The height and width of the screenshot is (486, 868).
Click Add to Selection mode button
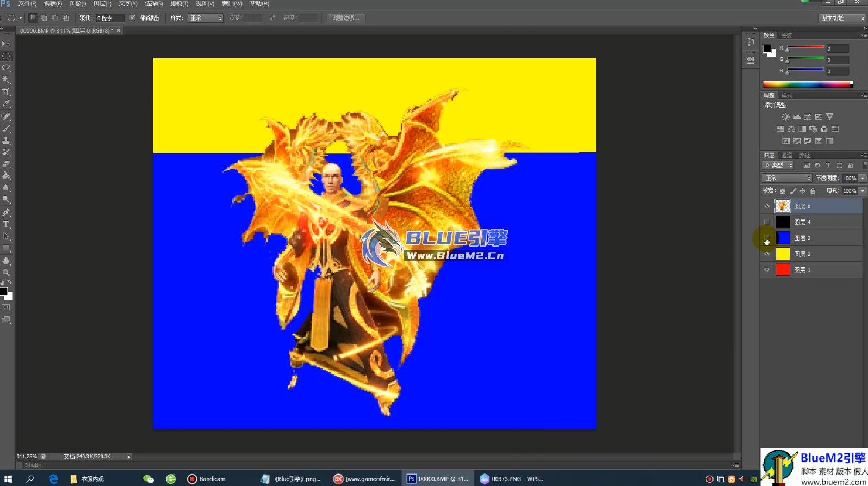44,18
